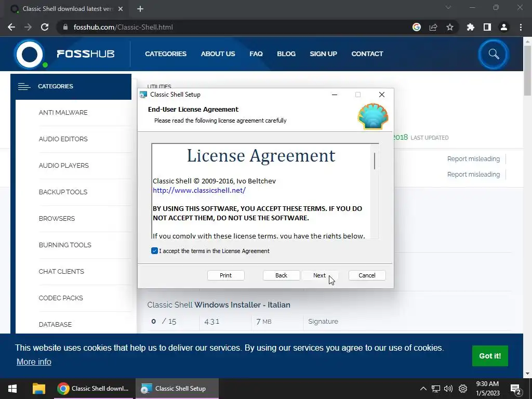This screenshot has height=399, width=532.
Task: Open BROWSERS category
Action: click(57, 219)
